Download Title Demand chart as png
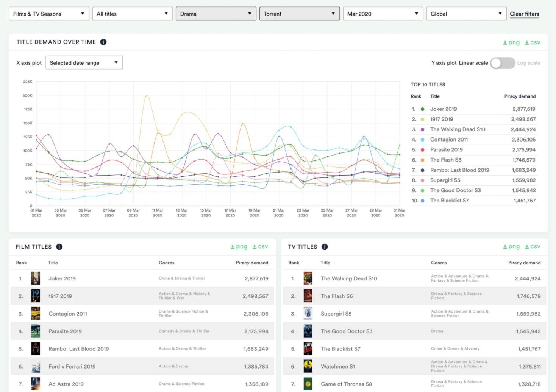This screenshot has width=556, height=392. [511, 42]
